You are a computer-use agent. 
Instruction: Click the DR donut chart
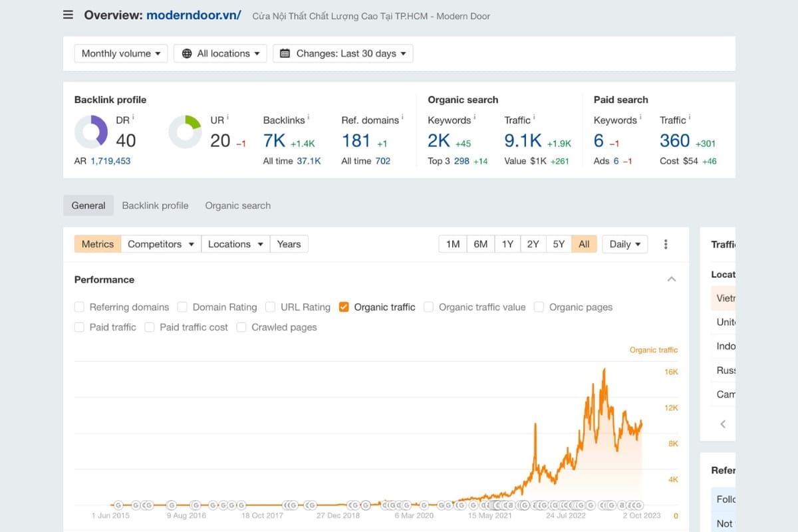91,132
